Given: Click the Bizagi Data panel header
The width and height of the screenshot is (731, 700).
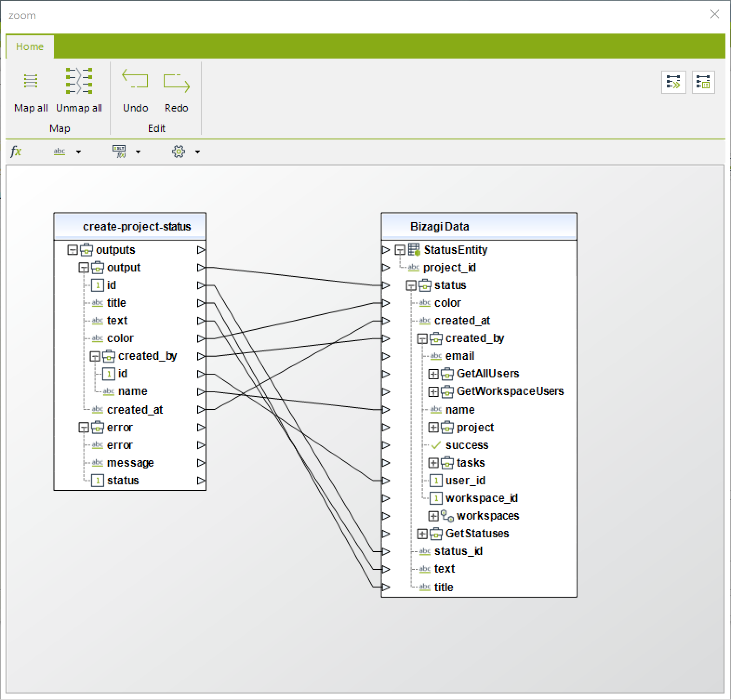Looking at the screenshot, I should (x=479, y=226).
